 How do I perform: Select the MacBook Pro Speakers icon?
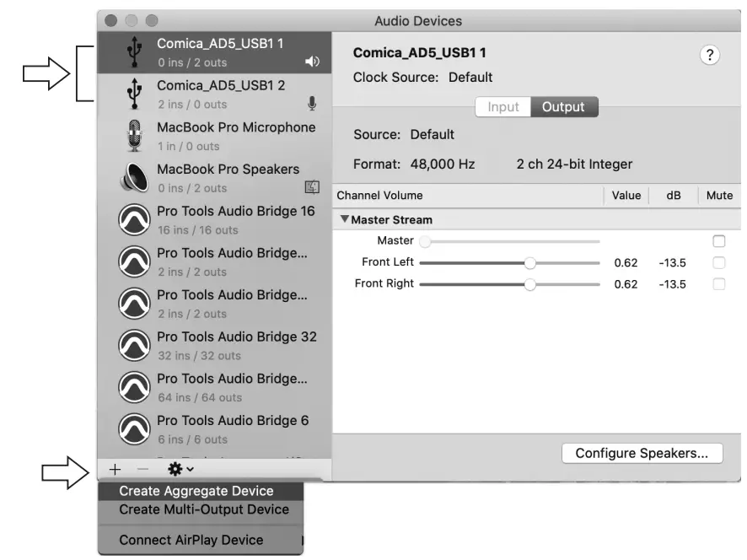(x=133, y=178)
